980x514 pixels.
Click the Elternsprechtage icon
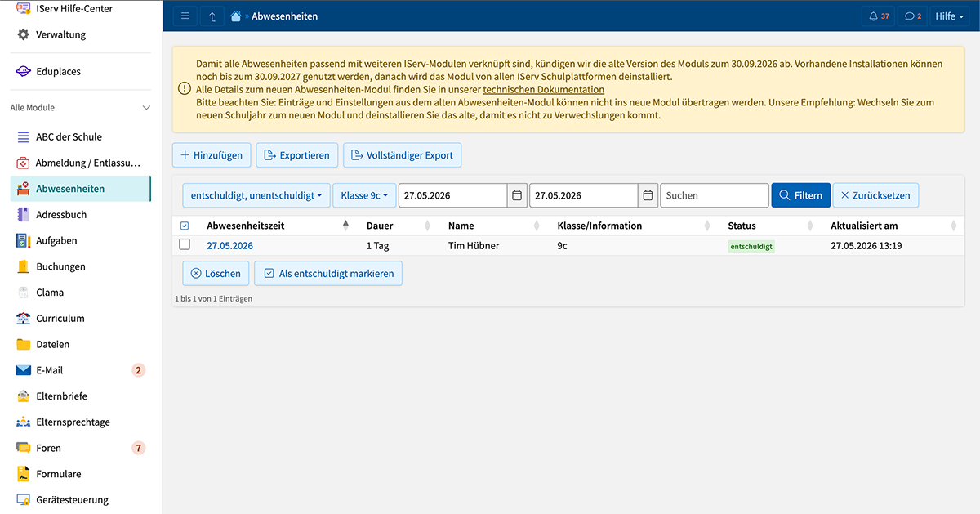23,422
